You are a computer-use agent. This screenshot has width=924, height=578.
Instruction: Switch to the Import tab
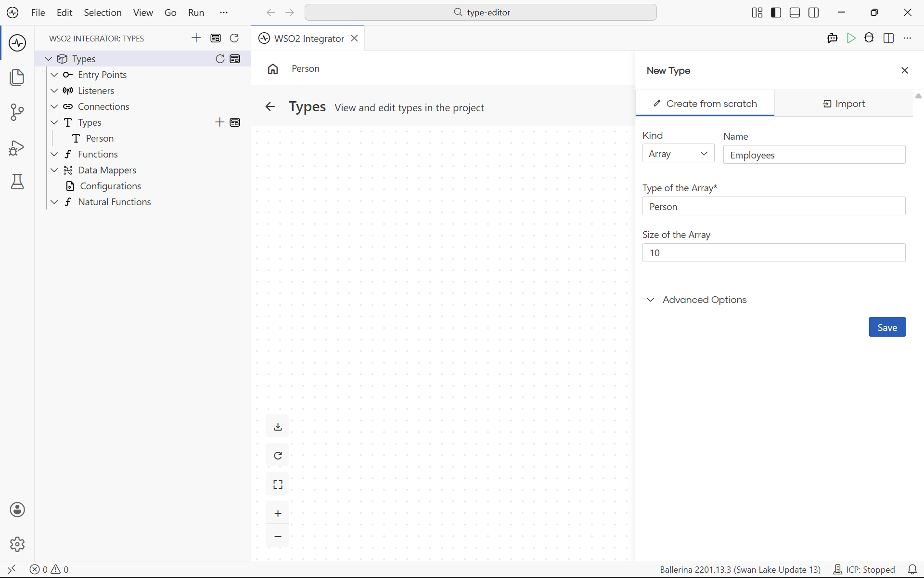tap(844, 104)
